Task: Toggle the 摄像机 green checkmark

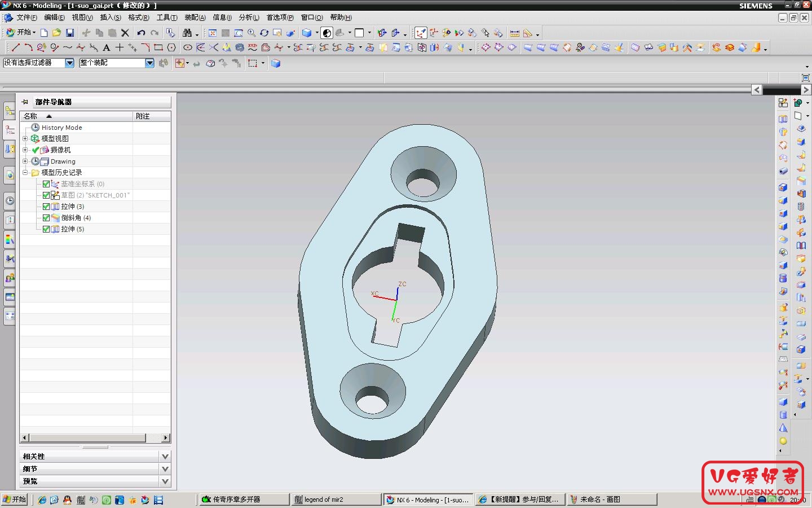Action: [36, 150]
